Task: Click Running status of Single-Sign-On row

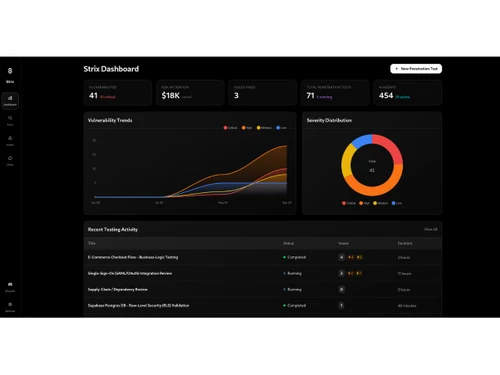Action: [x=292, y=273]
